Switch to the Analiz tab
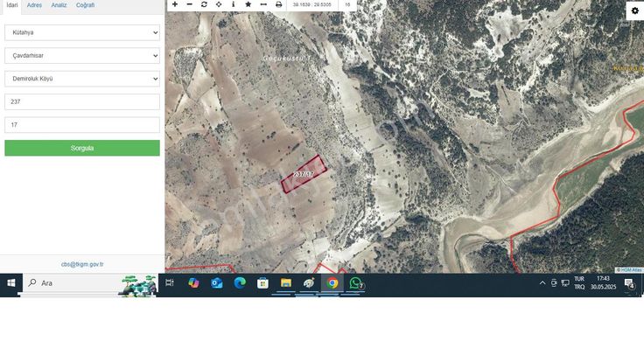This screenshot has width=644, height=362. coord(59,5)
